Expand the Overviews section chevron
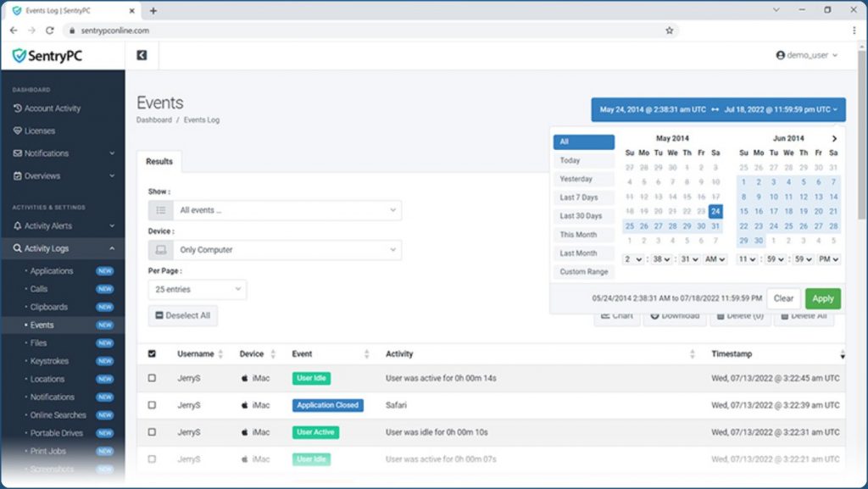The height and width of the screenshot is (489, 868). tap(111, 176)
